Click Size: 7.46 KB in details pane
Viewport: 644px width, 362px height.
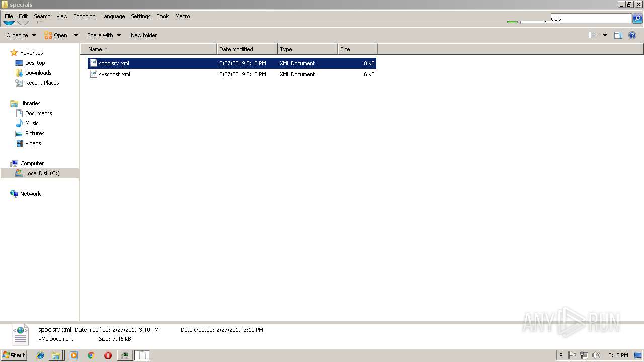[x=115, y=339]
